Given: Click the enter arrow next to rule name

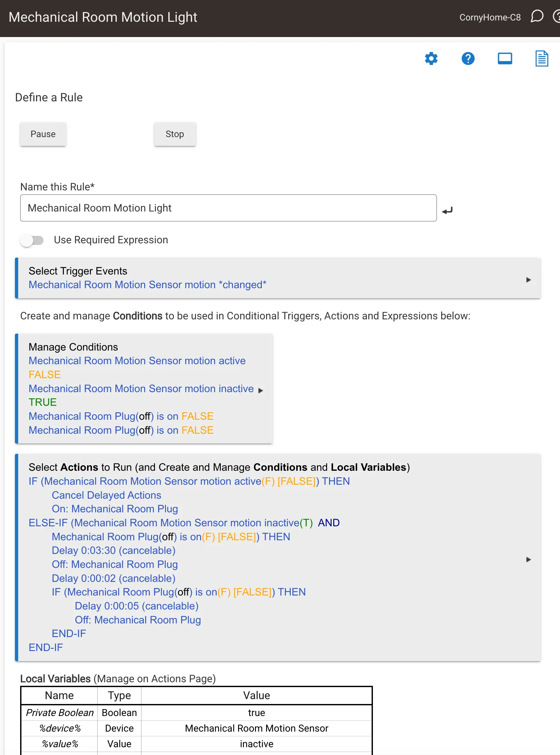Looking at the screenshot, I should [x=447, y=211].
